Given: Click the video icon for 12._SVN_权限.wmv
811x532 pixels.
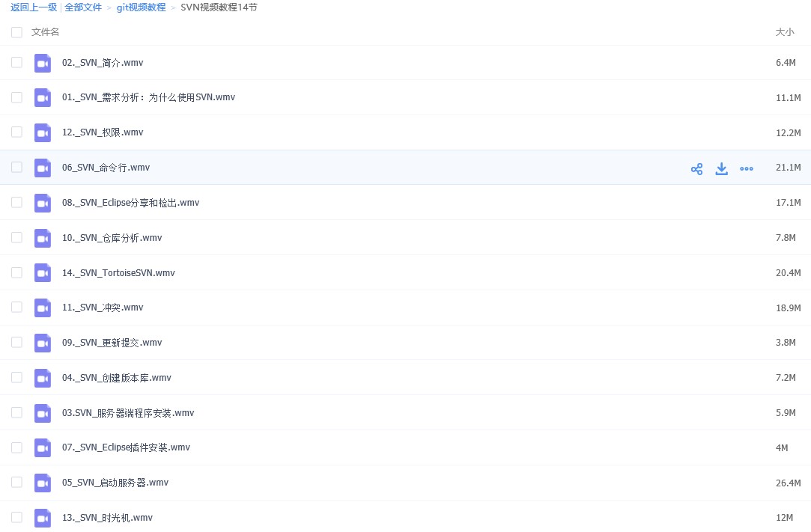Looking at the screenshot, I should tap(43, 133).
